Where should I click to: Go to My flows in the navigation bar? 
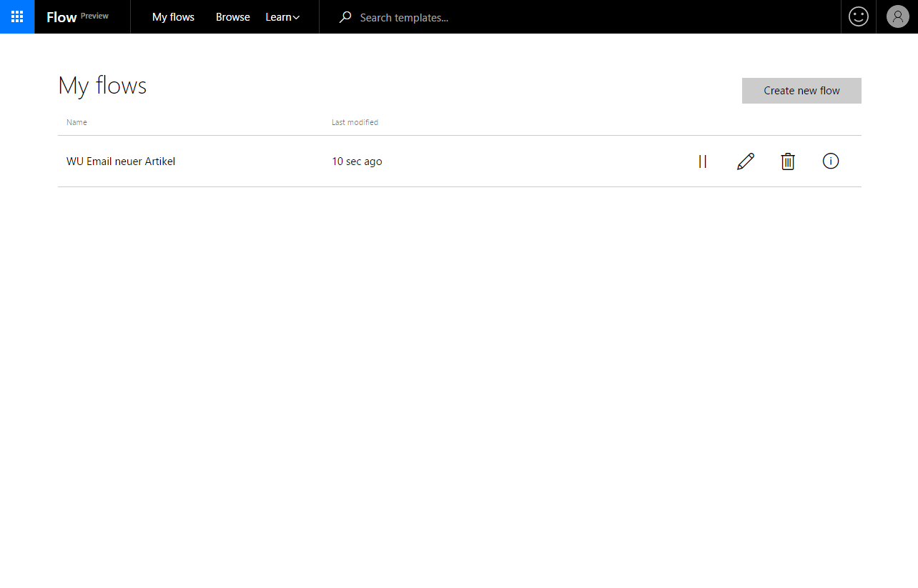coord(173,17)
